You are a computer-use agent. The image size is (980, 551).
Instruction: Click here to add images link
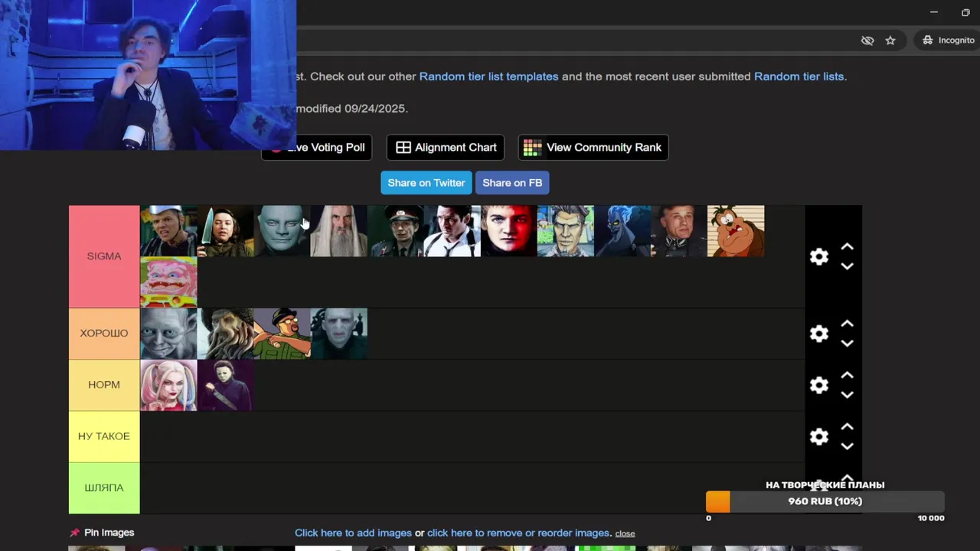pyautogui.click(x=353, y=533)
